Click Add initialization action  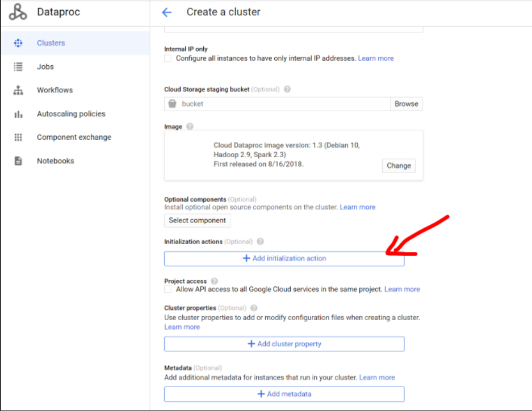pos(284,259)
